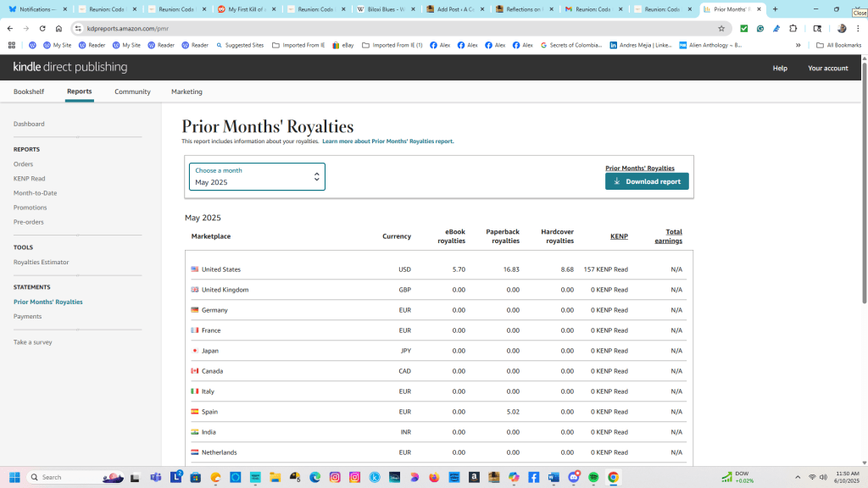Click the Your account link
The image size is (868, 488).
(x=827, y=68)
